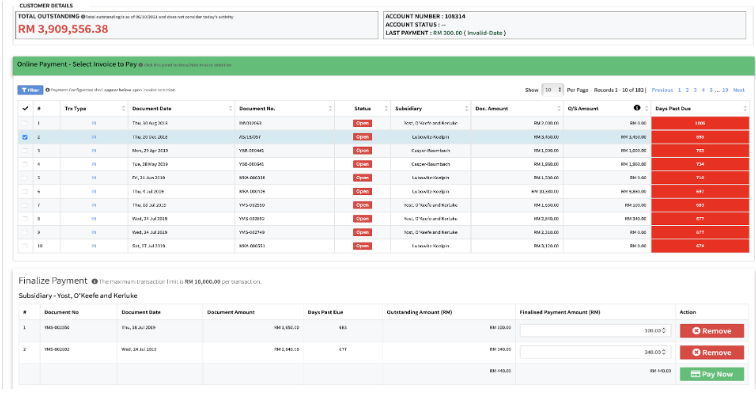Untick the checked checkbox for invoice row 2
The height and width of the screenshot is (394, 756).
click(25, 137)
